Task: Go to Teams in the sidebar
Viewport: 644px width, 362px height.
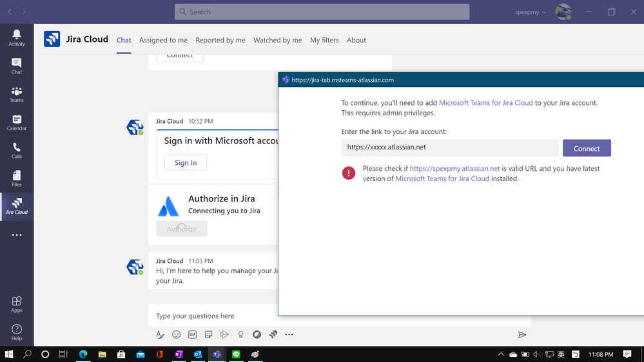Action: (x=16, y=95)
